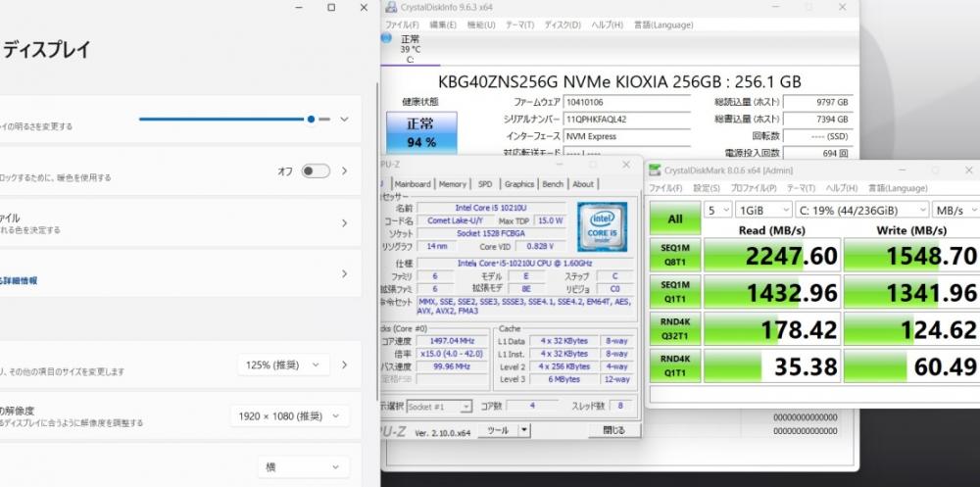Viewport: 980px width, 487px height.
Task: Click the core speed value 1497.04 MHz
Action: [x=452, y=341]
